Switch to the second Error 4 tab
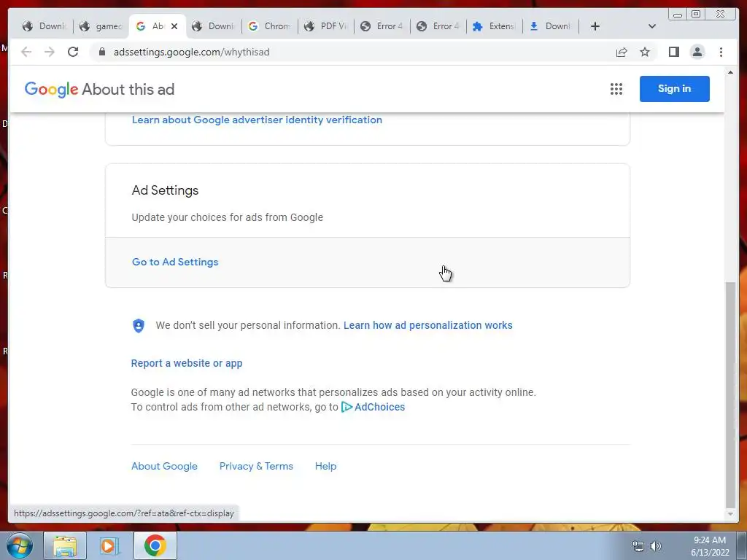Screen dimensions: 747x560 tap(438, 26)
